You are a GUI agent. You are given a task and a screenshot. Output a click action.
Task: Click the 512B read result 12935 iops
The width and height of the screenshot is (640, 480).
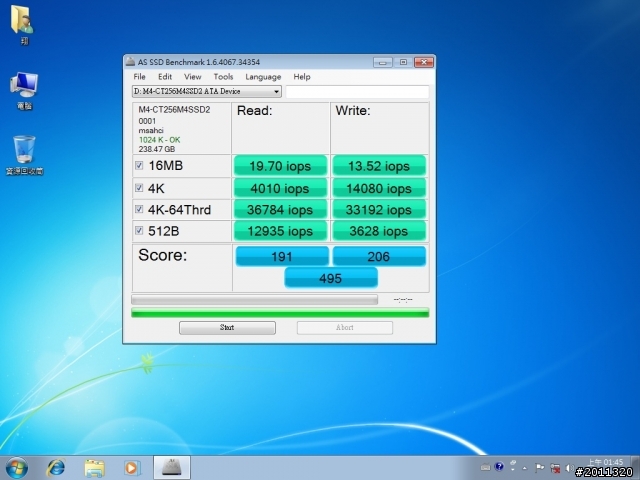tap(280, 231)
